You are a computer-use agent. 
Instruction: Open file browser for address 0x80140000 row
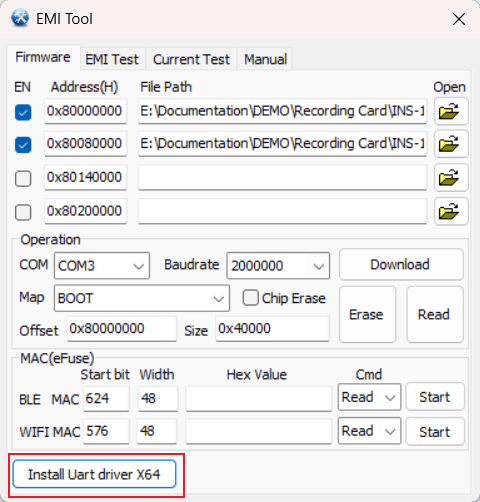451,177
